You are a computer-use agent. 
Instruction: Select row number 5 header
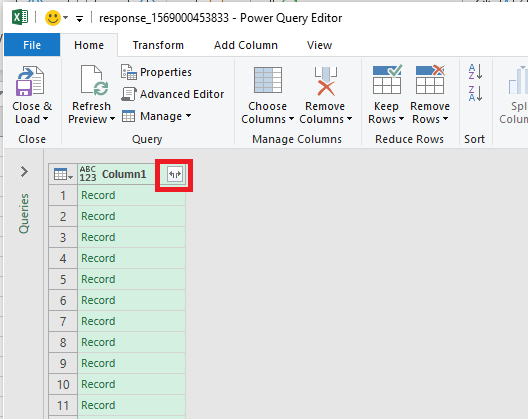click(x=63, y=279)
